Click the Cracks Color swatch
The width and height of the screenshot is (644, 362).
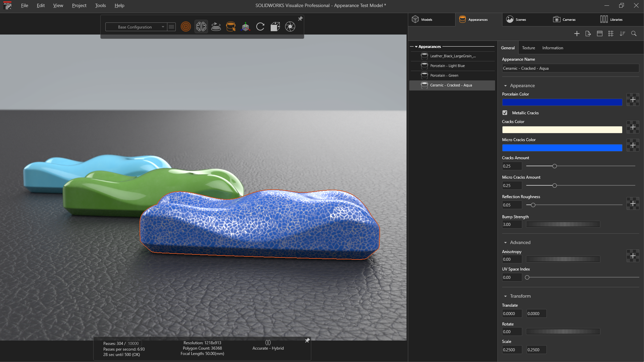pos(562,130)
